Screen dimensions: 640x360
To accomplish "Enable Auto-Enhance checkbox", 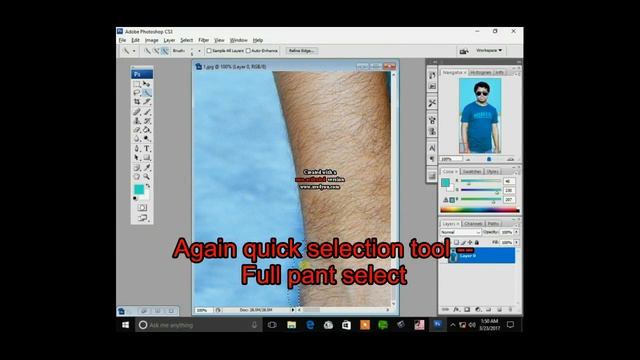I will click(248, 51).
